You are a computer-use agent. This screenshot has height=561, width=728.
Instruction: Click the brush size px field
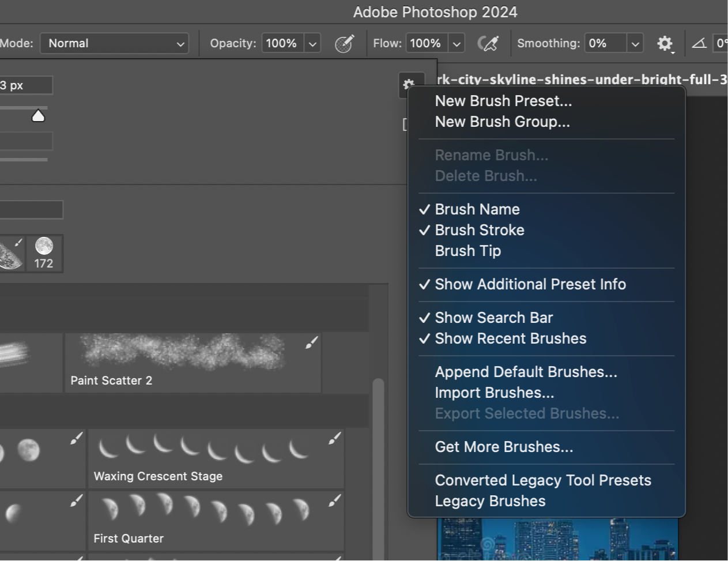(26, 85)
